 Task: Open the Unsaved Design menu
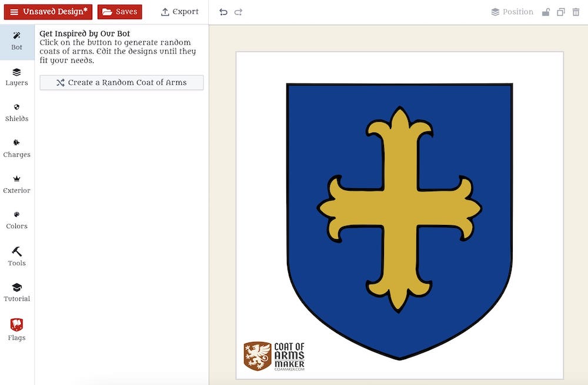pos(48,11)
